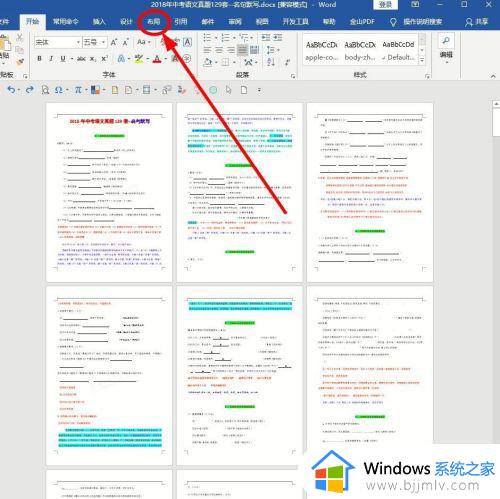Screen dimensions: 500x499
Task: Click the text effects A icon
Action: [122, 59]
